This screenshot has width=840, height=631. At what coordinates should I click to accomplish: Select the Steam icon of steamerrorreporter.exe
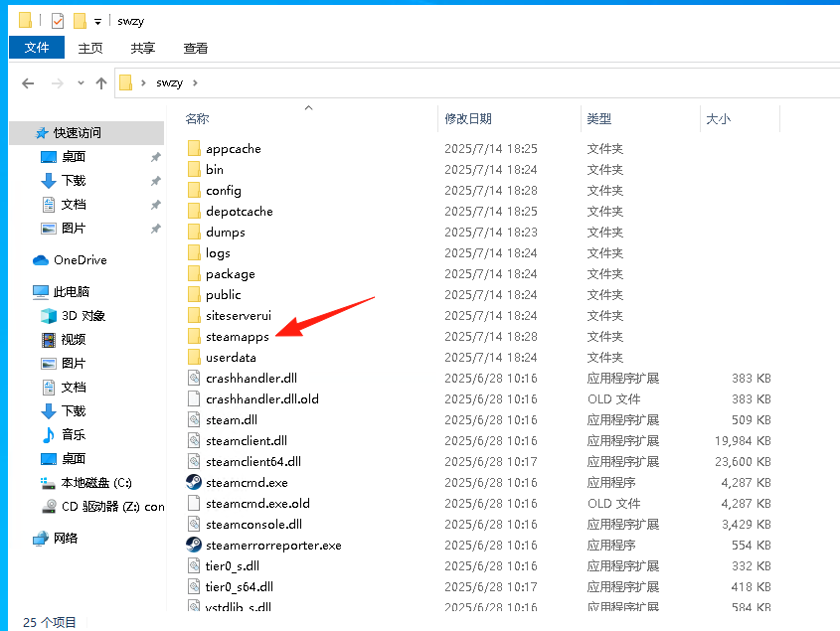point(194,545)
